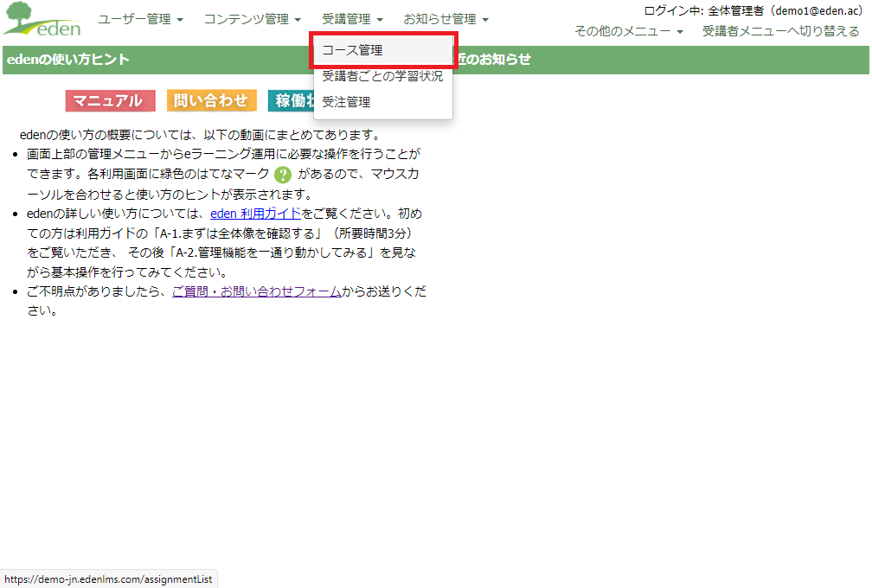Follow the ご質問・お問い合わせフォーム link
The image size is (872, 588).
pos(256,291)
